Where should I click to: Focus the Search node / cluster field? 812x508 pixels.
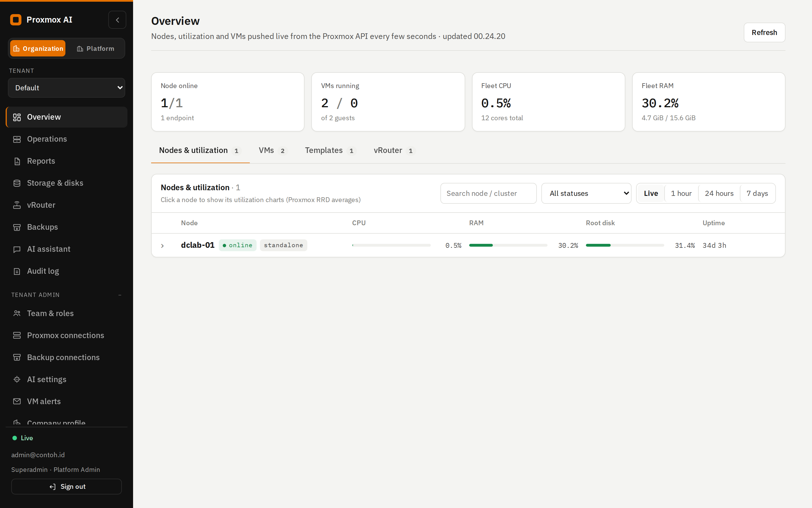click(488, 193)
